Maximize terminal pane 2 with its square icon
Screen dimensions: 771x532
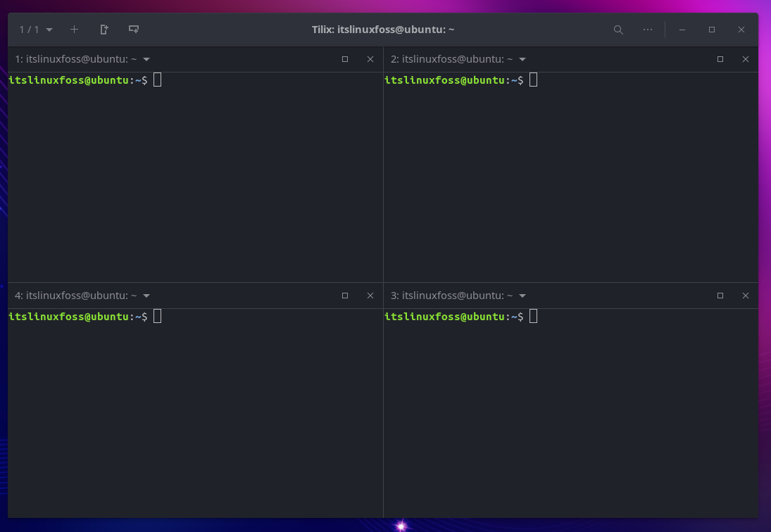(x=720, y=59)
